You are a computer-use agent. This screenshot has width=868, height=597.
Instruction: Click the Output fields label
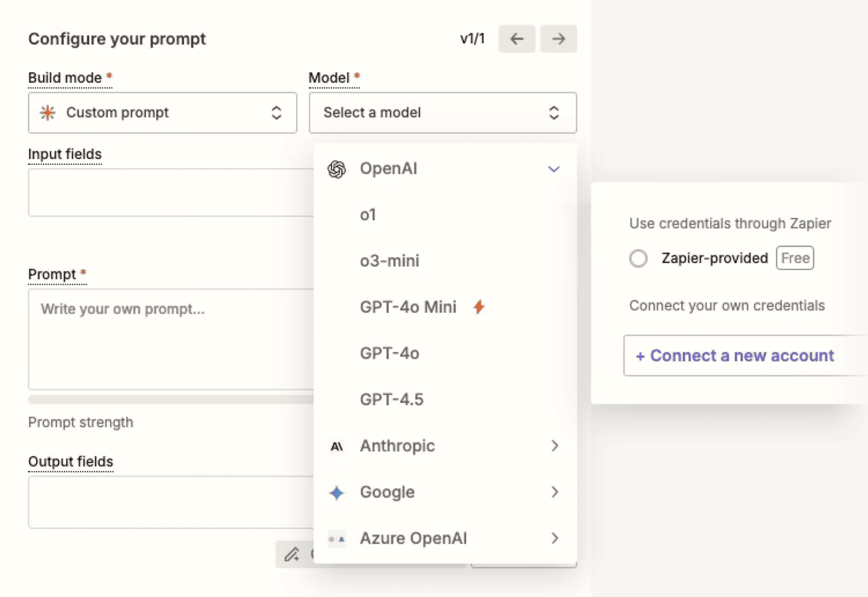(x=71, y=462)
